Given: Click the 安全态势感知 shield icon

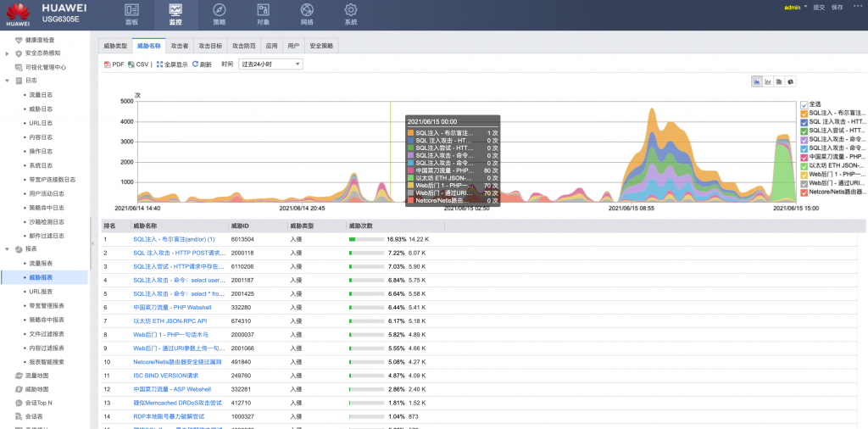Looking at the screenshot, I should click(19, 53).
